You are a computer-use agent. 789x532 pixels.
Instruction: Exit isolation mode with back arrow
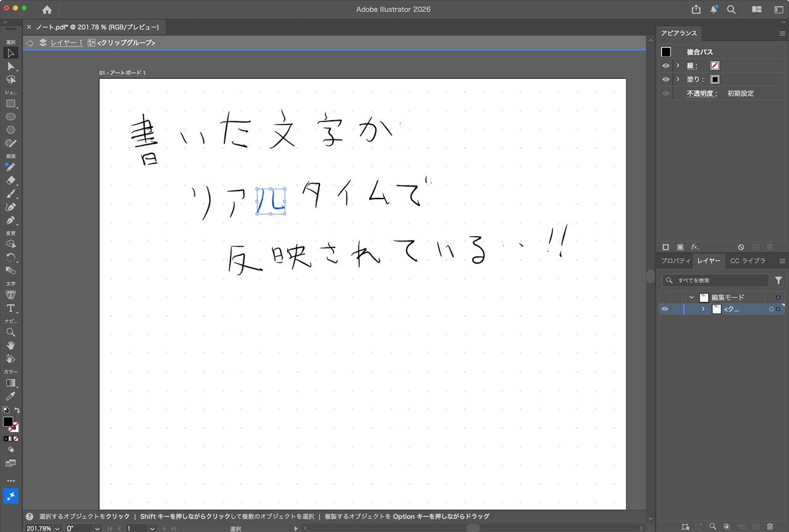click(30, 43)
